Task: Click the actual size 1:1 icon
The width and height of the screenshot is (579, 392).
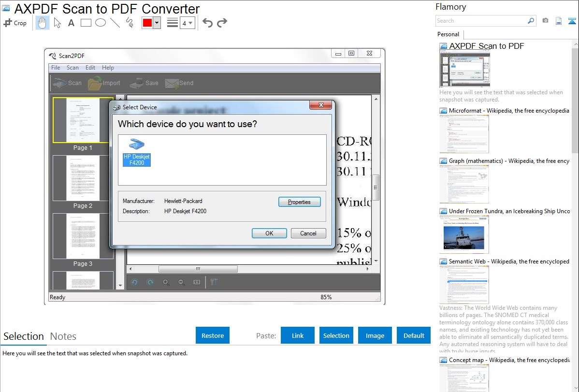Action: 196,282
